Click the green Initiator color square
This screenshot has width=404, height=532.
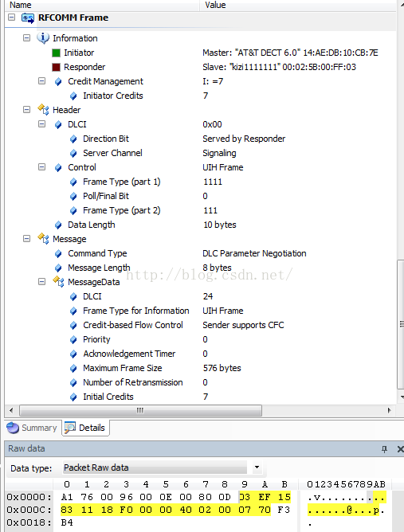click(56, 53)
